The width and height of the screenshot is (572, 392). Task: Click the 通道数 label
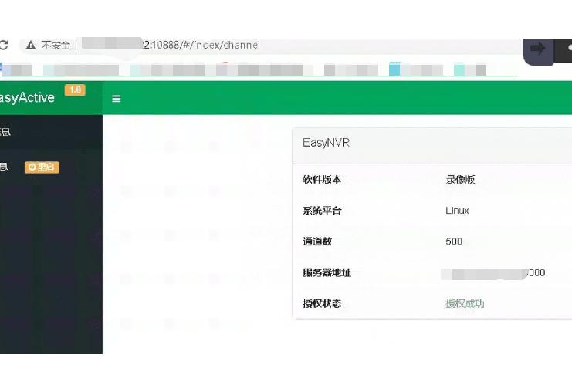[317, 242]
